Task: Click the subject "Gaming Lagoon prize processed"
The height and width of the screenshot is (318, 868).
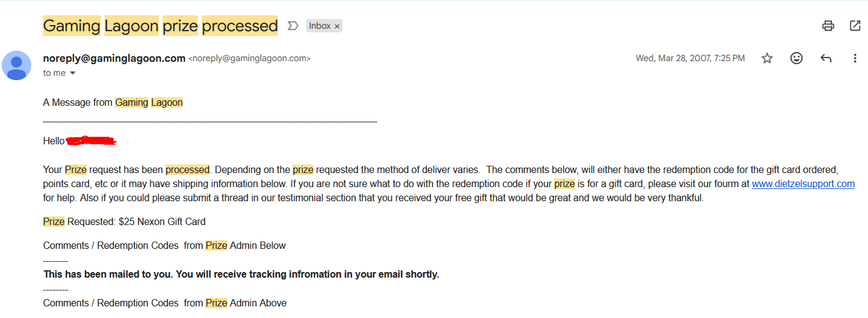Action: click(160, 26)
